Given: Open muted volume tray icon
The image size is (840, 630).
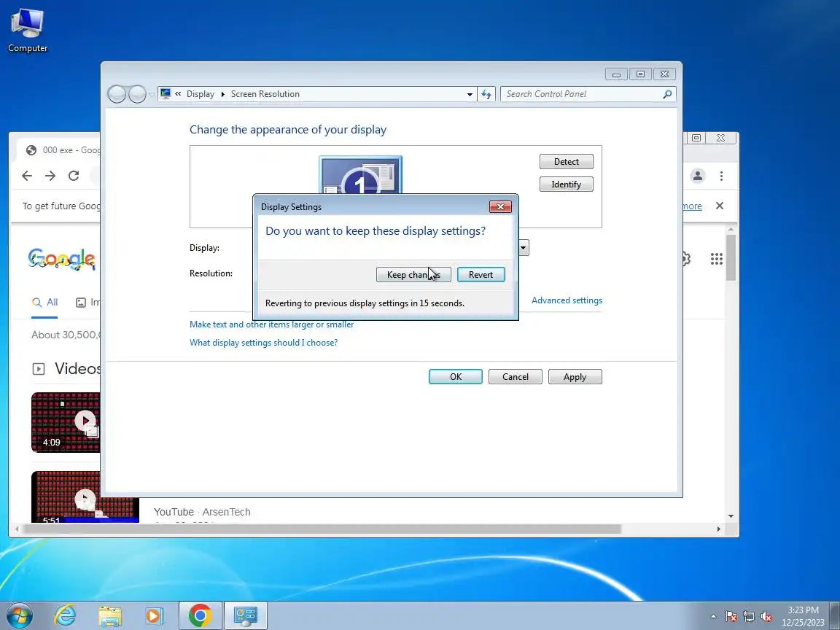Looking at the screenshot, I should (x=766, y=617).
